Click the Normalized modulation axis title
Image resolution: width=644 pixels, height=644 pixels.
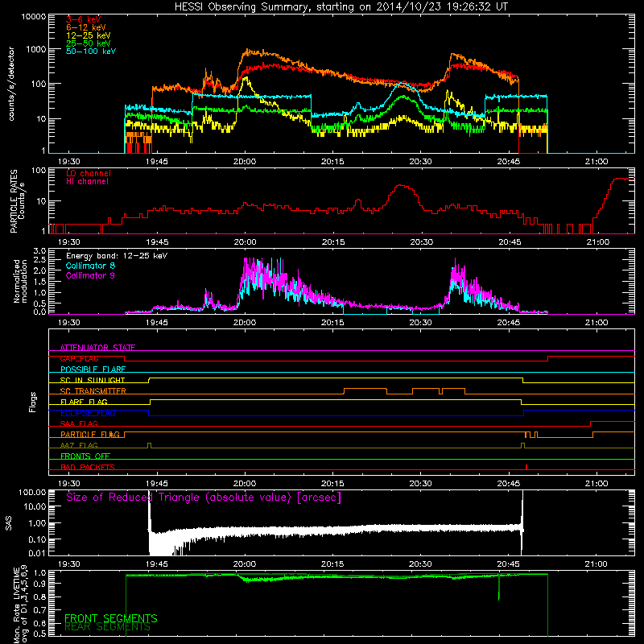click(19, 281)
